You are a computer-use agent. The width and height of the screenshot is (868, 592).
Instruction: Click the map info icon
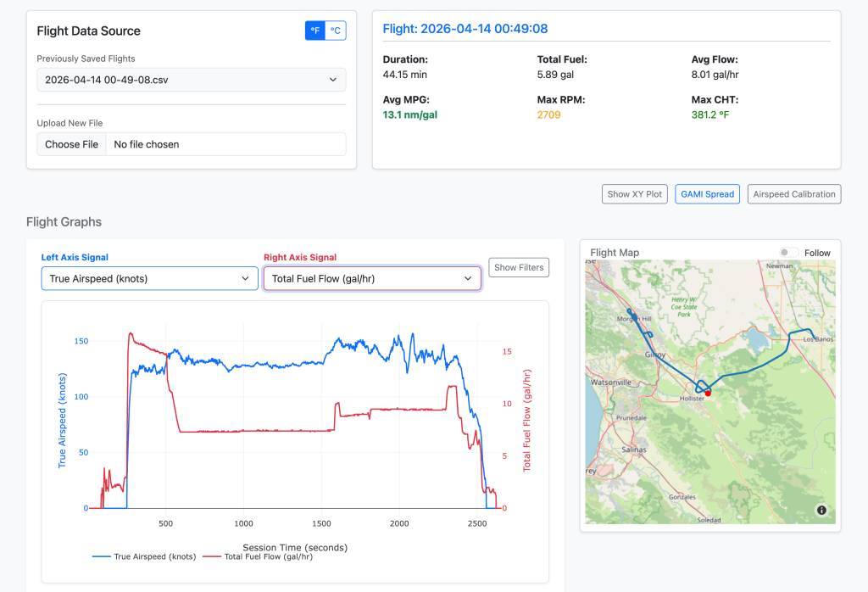(x=821, y=510)
